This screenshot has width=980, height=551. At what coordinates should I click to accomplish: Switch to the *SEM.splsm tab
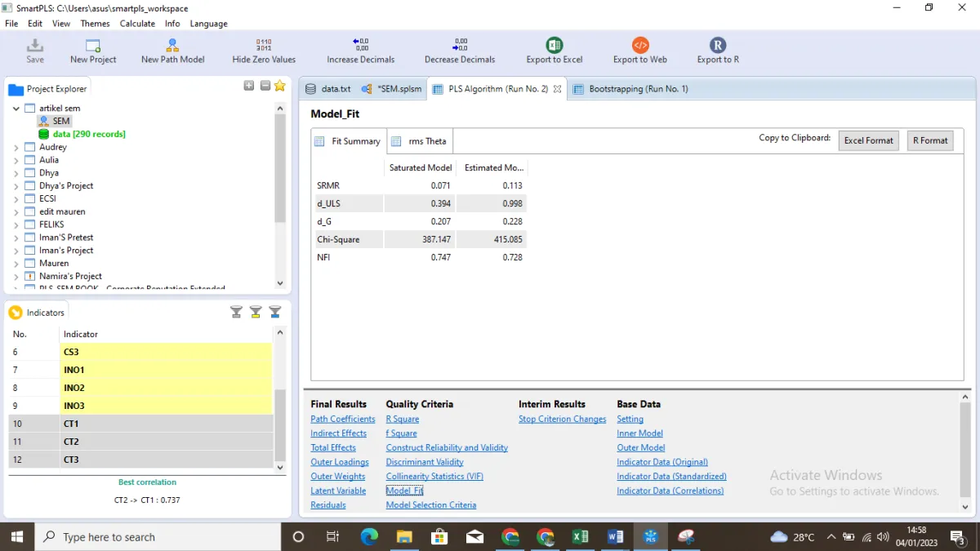click(391, 89)
